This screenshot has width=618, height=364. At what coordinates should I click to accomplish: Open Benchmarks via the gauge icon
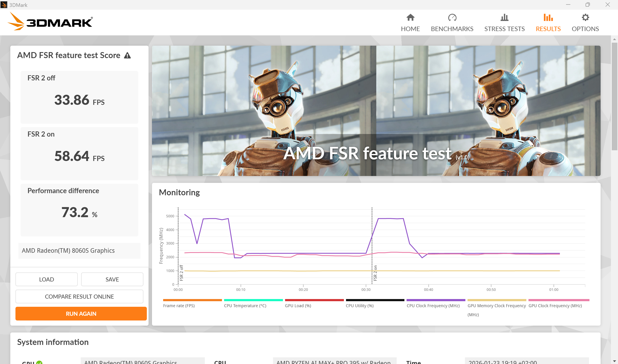tap(452, 17)
